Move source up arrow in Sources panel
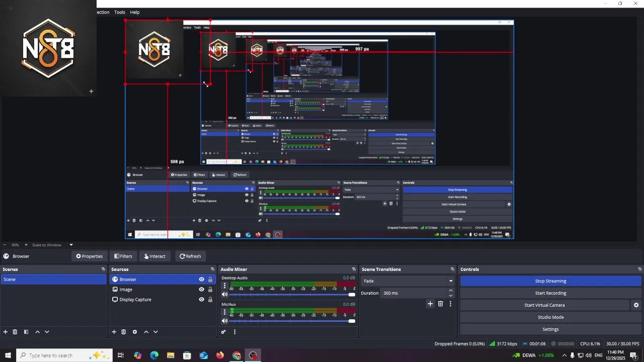644x362 pixels. pyautogui.click(x=146, y=332)
